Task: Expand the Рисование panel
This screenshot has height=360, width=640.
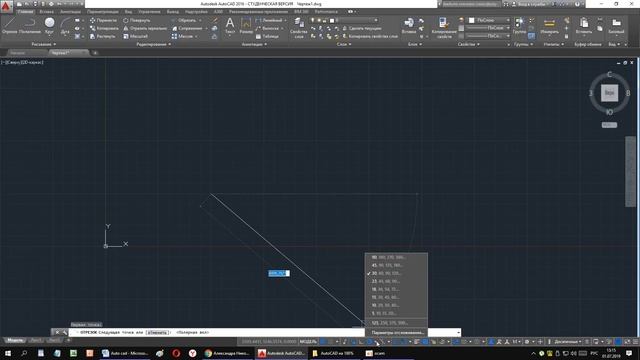Action: tap(44, 44)
